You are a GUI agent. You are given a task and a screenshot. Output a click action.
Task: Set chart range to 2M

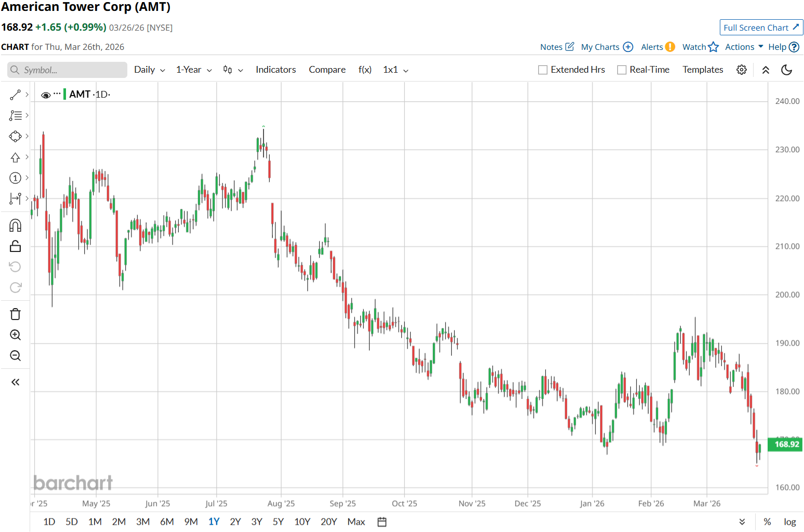click(x=119, y=522)
